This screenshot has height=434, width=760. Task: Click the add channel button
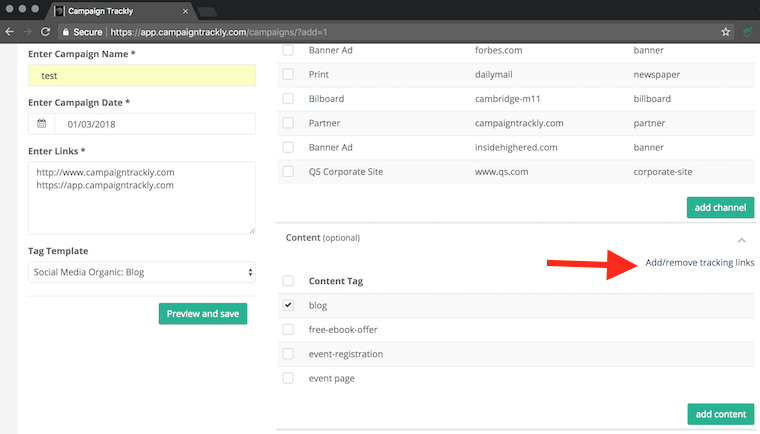click(x=720, y=208)
